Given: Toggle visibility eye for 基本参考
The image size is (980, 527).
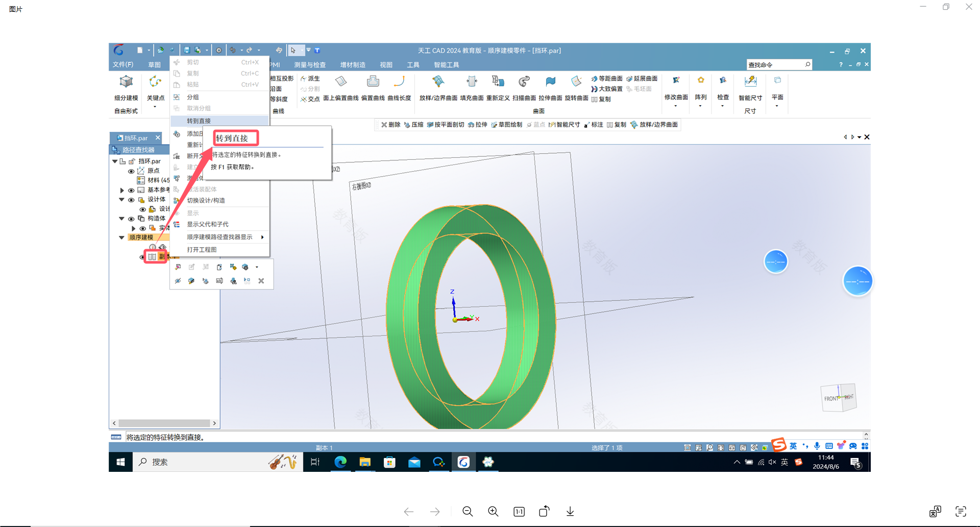Looking at the screenshot, I should [131, 190].
